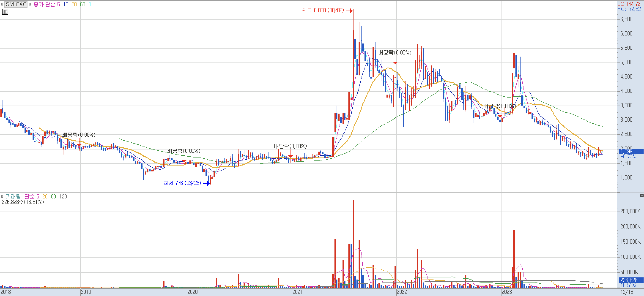Select the 종가 단순 moving average label

pyautogui.click(x=44, y=4)
